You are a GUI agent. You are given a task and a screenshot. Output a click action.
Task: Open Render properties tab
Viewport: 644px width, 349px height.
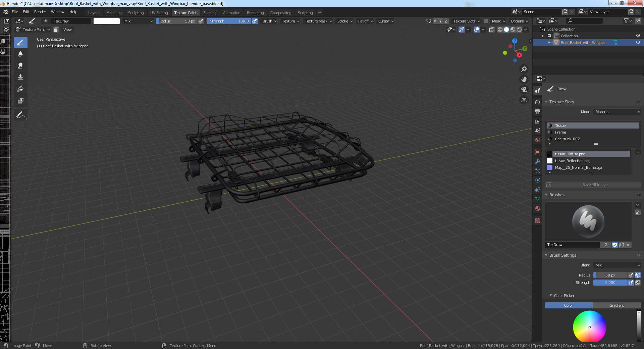pyautogui.click(x=538, y=102)
